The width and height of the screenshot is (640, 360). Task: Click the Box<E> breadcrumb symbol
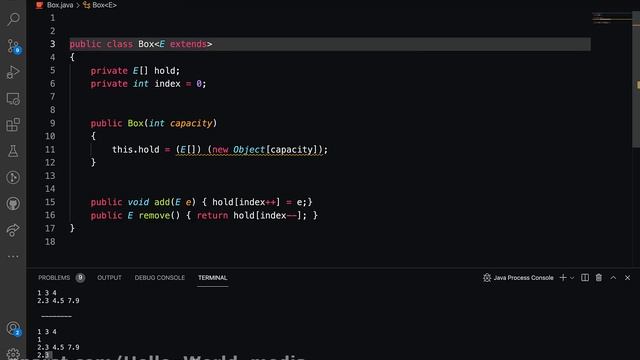[x=104, y=5]
